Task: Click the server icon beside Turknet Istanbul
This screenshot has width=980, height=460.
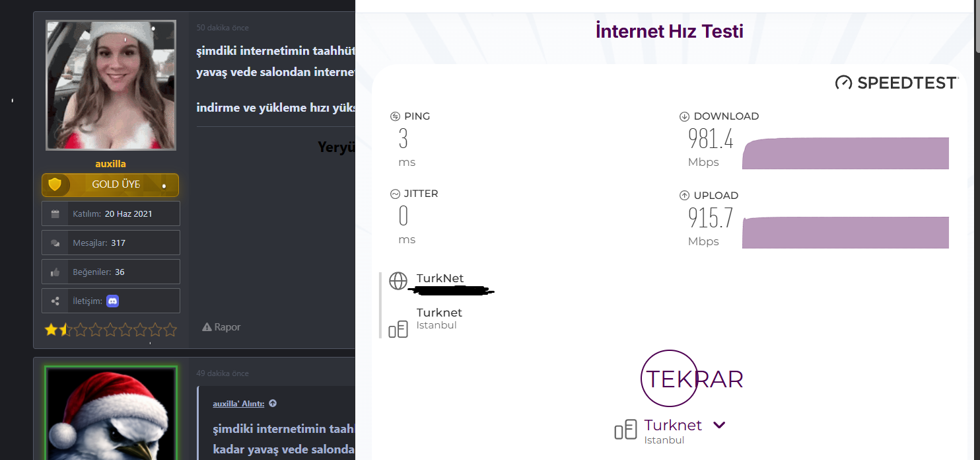Action: 398,328
